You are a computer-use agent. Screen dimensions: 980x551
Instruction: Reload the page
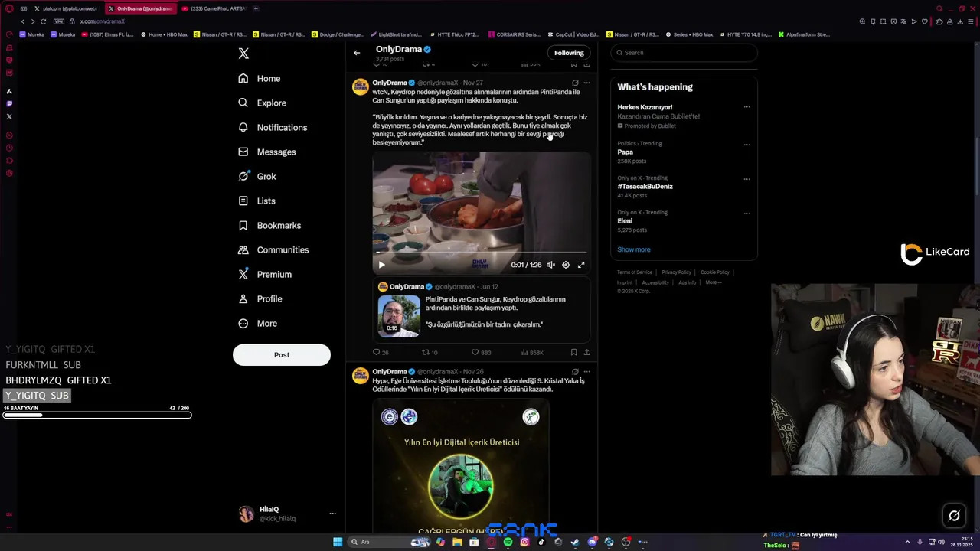coord(43,21)
